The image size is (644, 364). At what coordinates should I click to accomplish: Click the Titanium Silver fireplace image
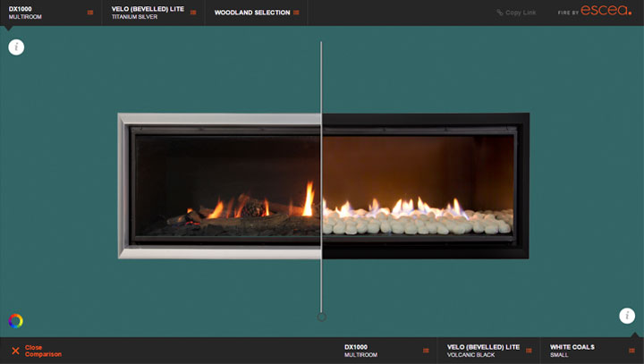click(219, 186)
